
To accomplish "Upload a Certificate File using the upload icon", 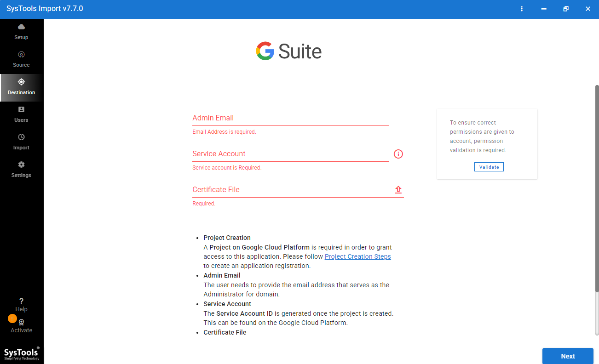I will tap(398, 189).
